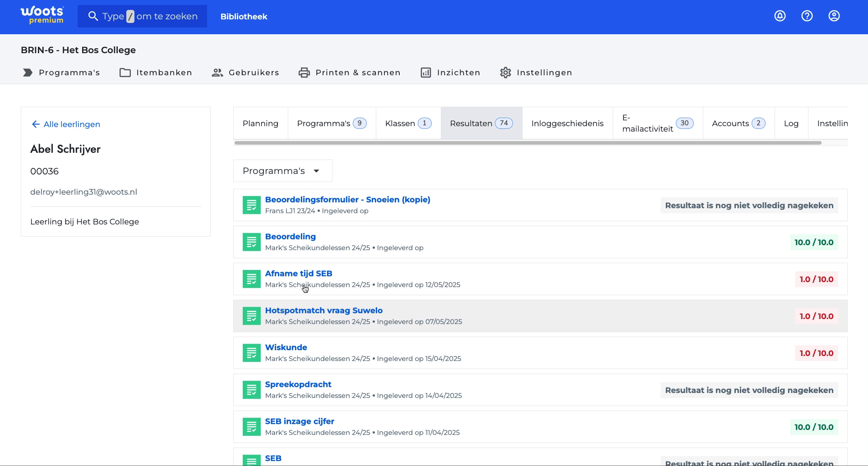Open the Inloggeschiedenis tab
The image size is (868, 466).
(x=567, y=123)
